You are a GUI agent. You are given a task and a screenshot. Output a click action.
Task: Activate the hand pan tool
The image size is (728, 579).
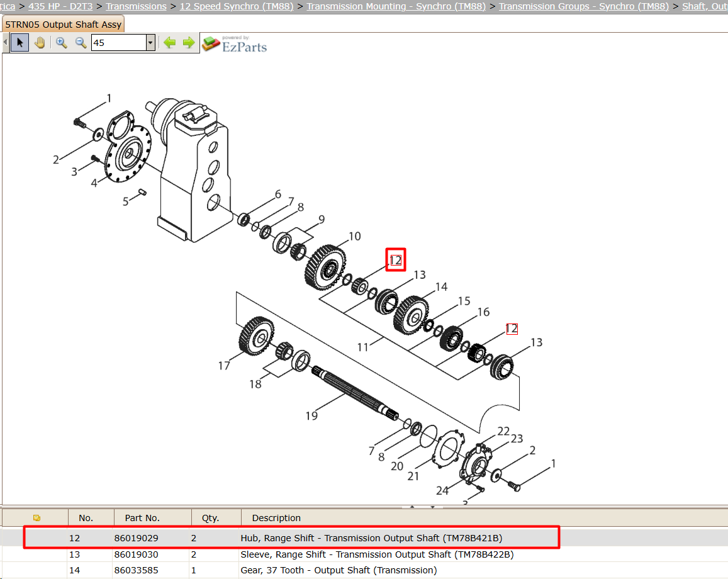point(40,43)
